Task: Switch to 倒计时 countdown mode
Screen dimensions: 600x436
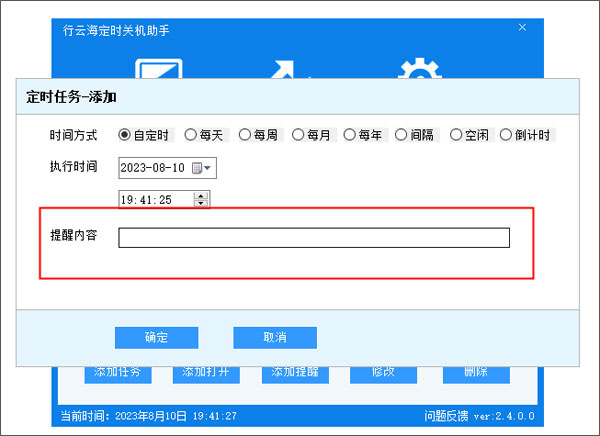Action: point(506,135)
